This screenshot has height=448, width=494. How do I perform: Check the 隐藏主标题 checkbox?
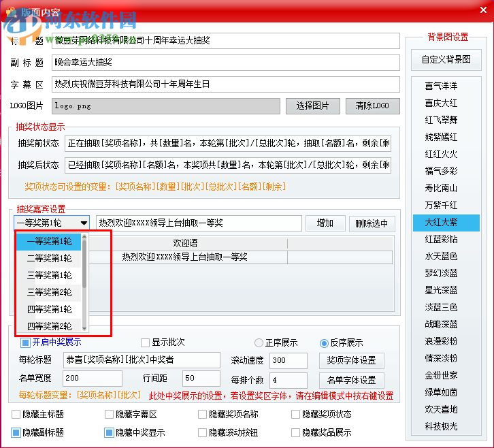tap(16, 414)
